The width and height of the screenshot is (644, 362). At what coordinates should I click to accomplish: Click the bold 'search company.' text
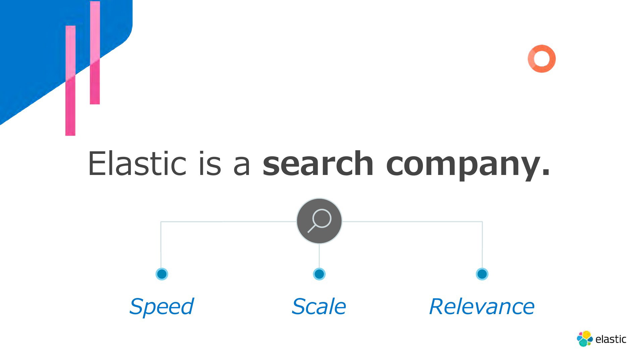pyautogui.click(x=407, y=164)
